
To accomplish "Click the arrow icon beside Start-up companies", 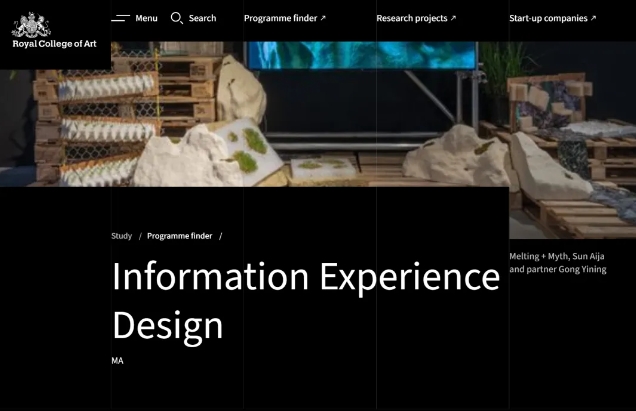I will pyautogui.click(x=593, y=18).
